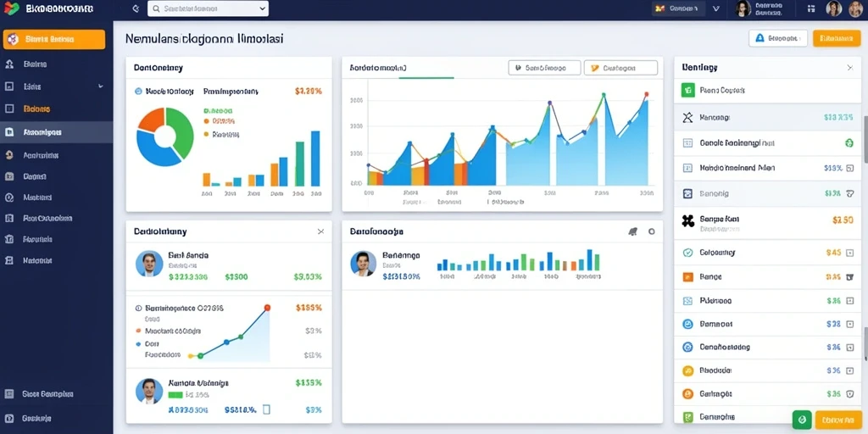Open the selected Assumigas sidebar item
The height and width of the screenshot is (434, 868).
click(x=56, y=132)
